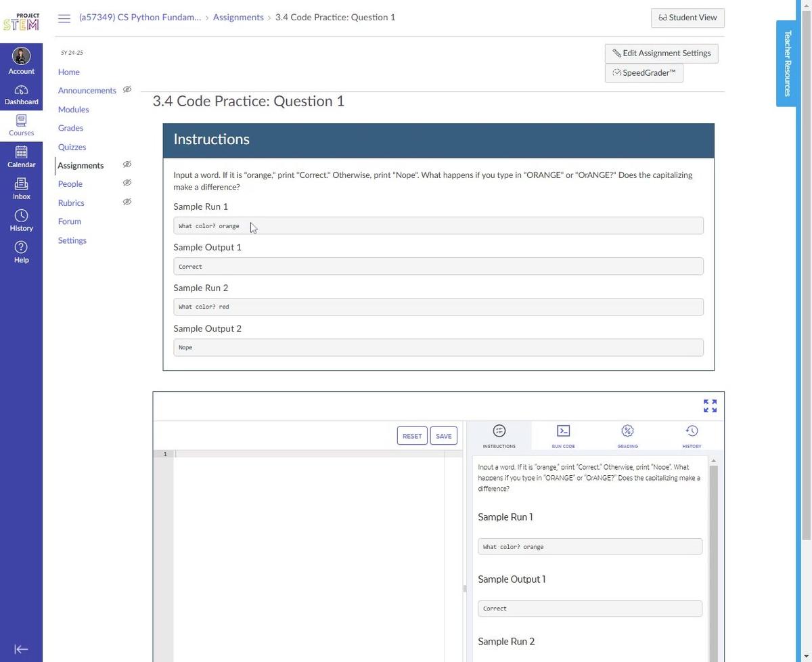Open course Settings link
This screenshot has height=662, width=812.
(72, 240)
